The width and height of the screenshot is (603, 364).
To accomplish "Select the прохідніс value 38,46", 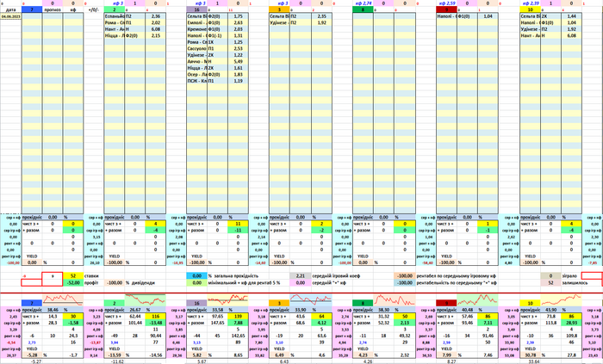I will point(53,310).
